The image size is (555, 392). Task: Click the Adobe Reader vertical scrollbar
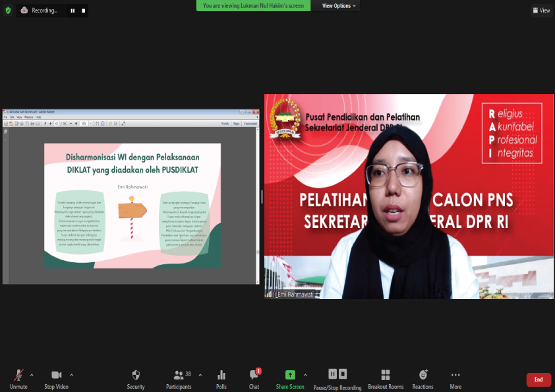coord(257,205)
